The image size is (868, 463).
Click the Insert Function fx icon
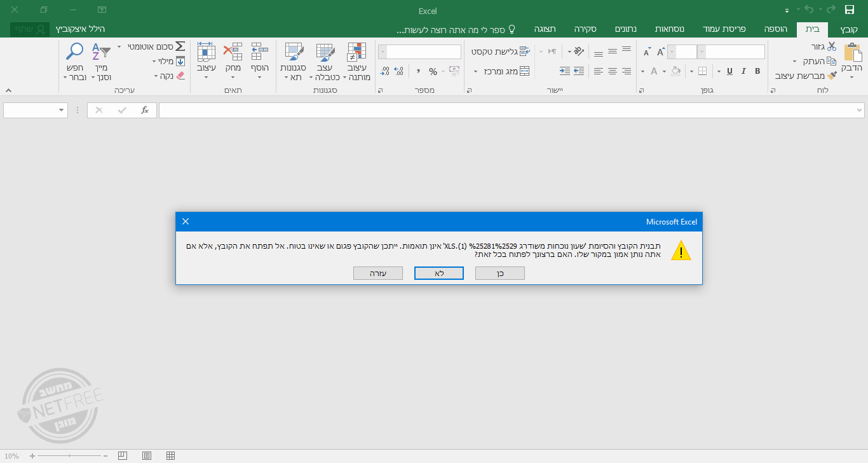tap(145, 110)
